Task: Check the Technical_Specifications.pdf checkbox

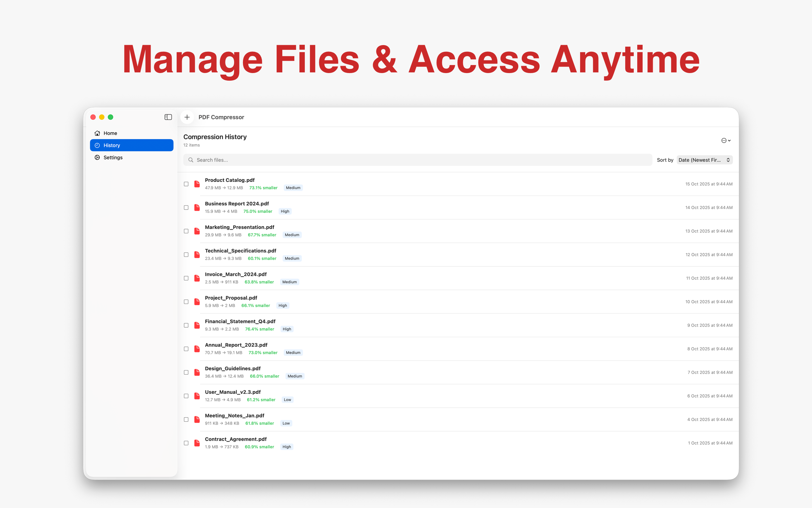Action: pos(186,254)
